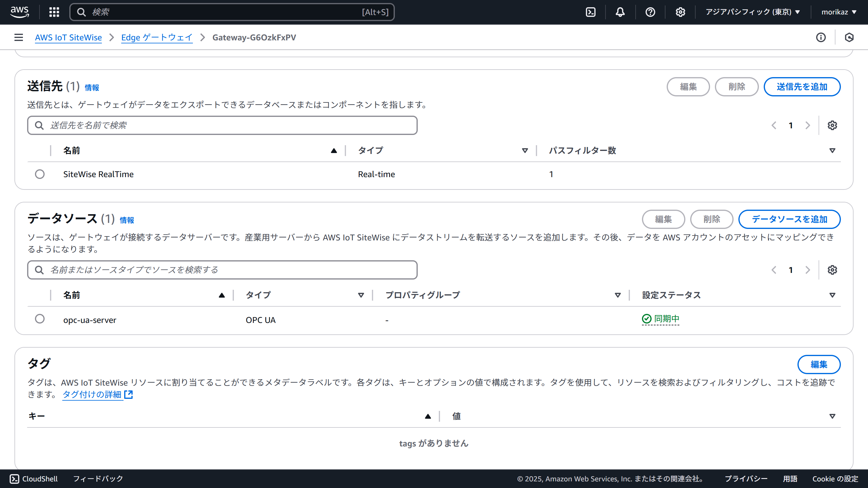Focus the data source search field
The width and height of the screenshot is (868, 488).
tap(222, 270)
